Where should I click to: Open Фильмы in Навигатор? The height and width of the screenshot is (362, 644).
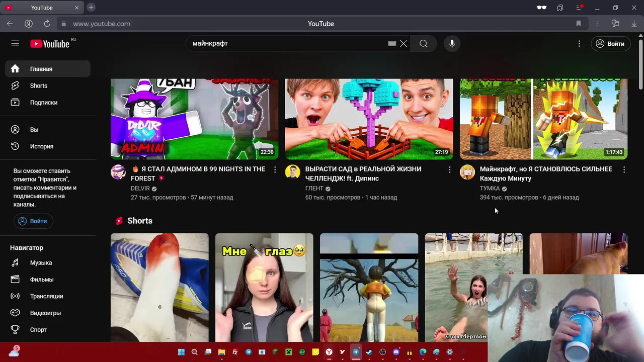tap(48, 279)
